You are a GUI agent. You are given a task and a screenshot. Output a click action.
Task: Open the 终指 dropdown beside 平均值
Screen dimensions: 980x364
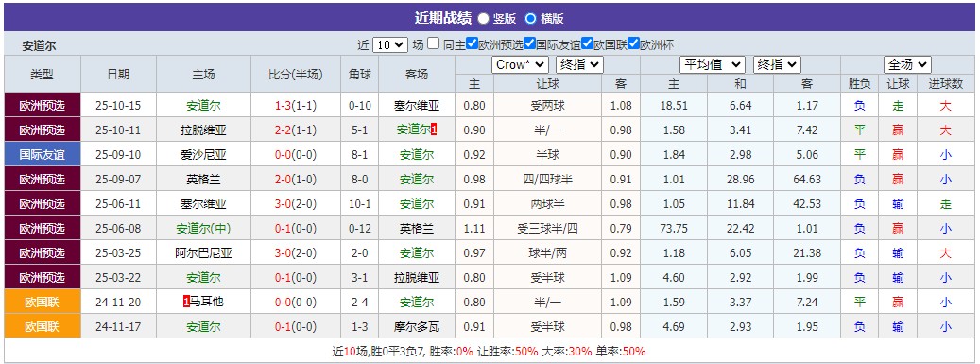tap(777, 64)
